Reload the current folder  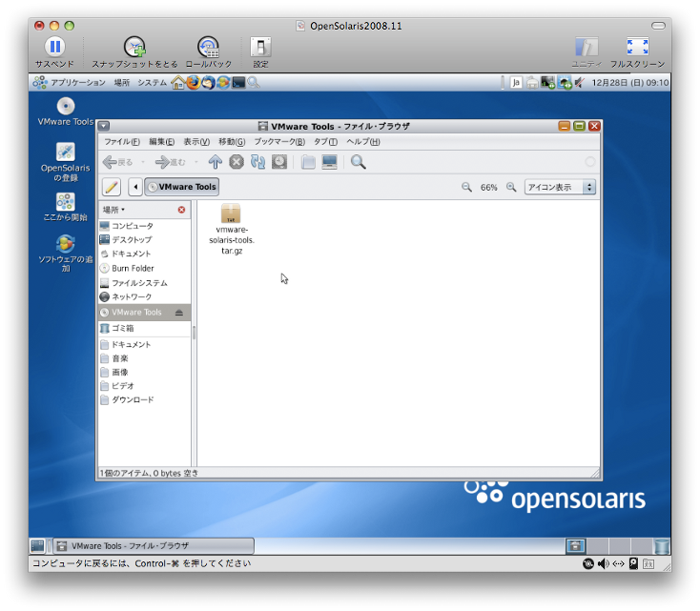pyautogui.click(x=258, y=162)
